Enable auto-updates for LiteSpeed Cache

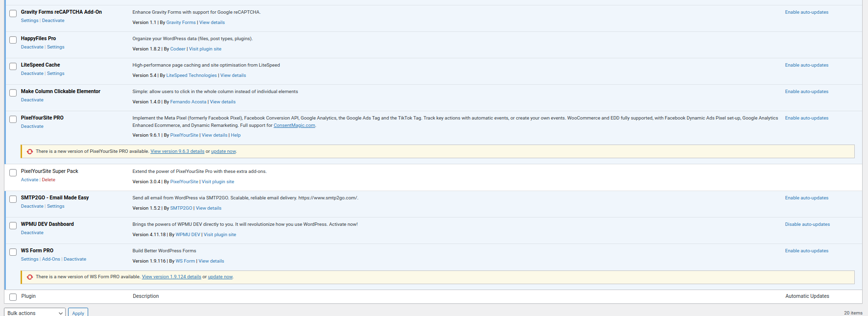pyautogui.click(x=806, y=65)
